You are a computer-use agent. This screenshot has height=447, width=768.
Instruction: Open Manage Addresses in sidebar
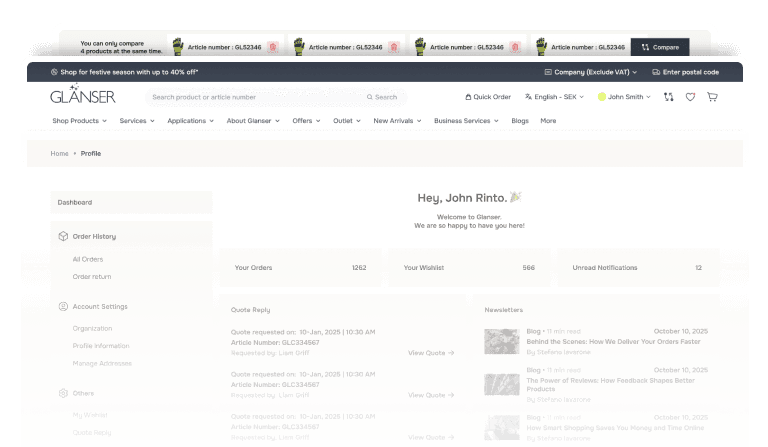click(102, 363)
